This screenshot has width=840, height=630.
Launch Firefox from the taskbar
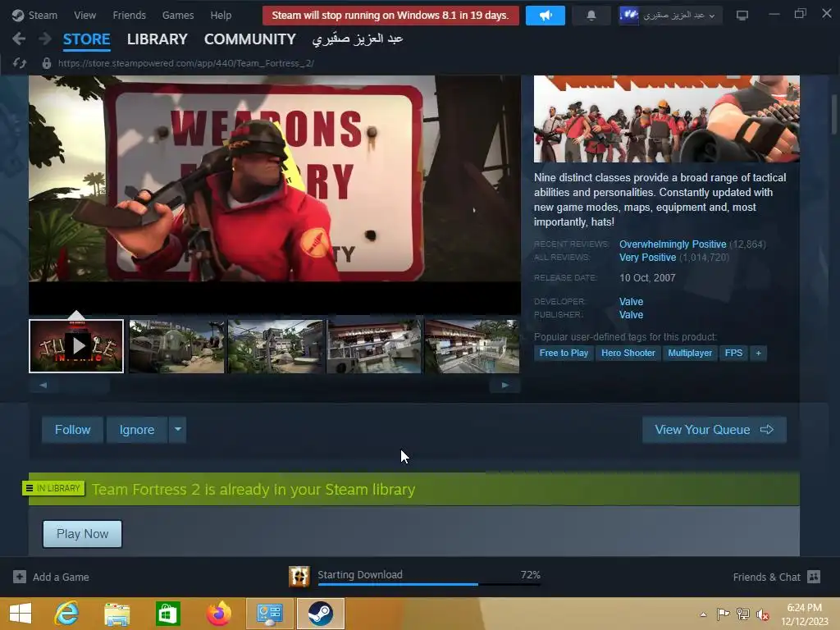tap(218, 614)
